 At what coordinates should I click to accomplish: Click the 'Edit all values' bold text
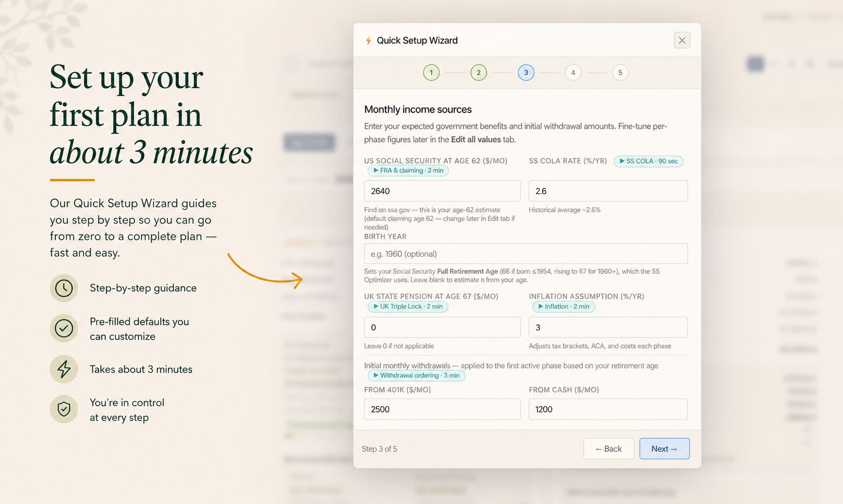476,140
